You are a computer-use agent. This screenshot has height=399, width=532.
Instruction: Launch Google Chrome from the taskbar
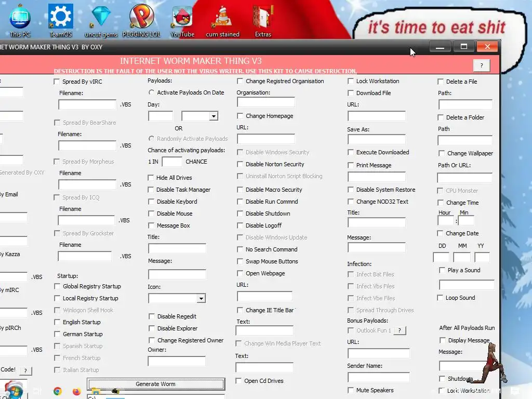(58, 391)
